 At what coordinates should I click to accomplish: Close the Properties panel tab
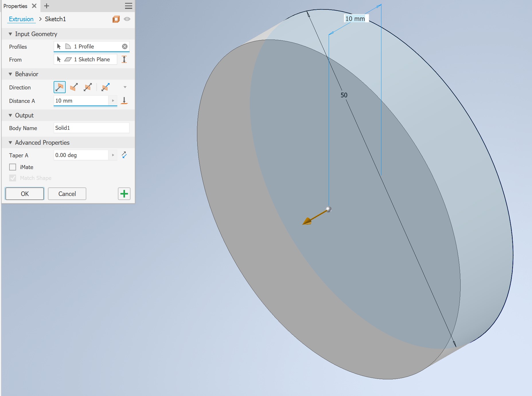tap(34, 6)
